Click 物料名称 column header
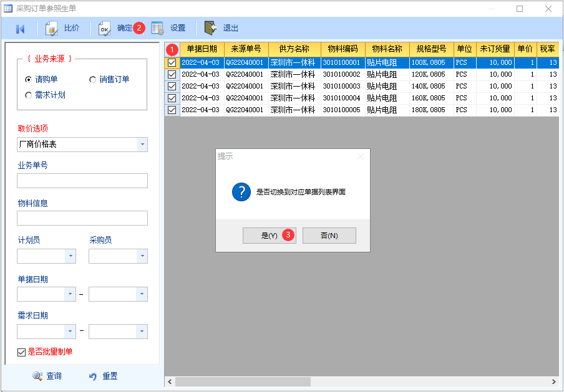The image size is (564, 392). [x=387, y=49]
